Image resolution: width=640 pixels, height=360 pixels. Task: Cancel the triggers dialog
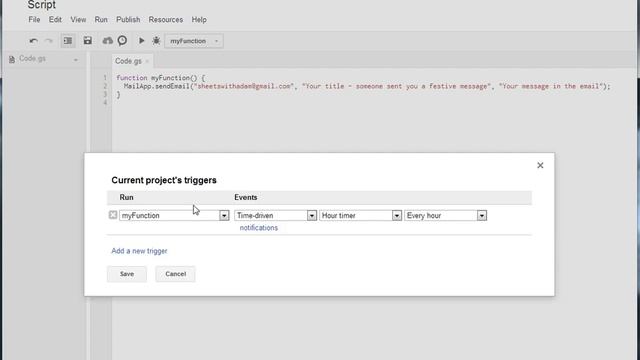[176, 274]
